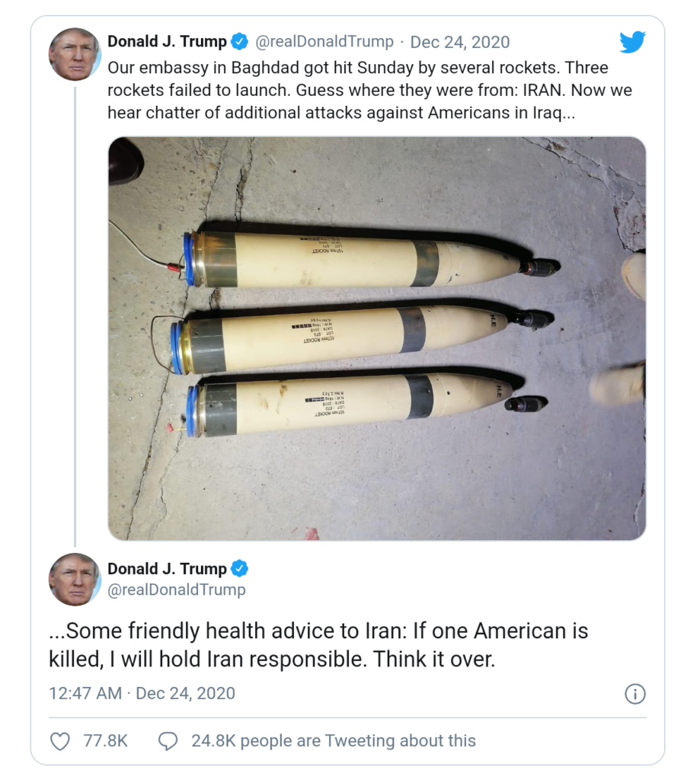Open the lower tweet's profile avatar
Viewport: 700px width, 780px height.
pyautogui.click(x=74, y=580)
